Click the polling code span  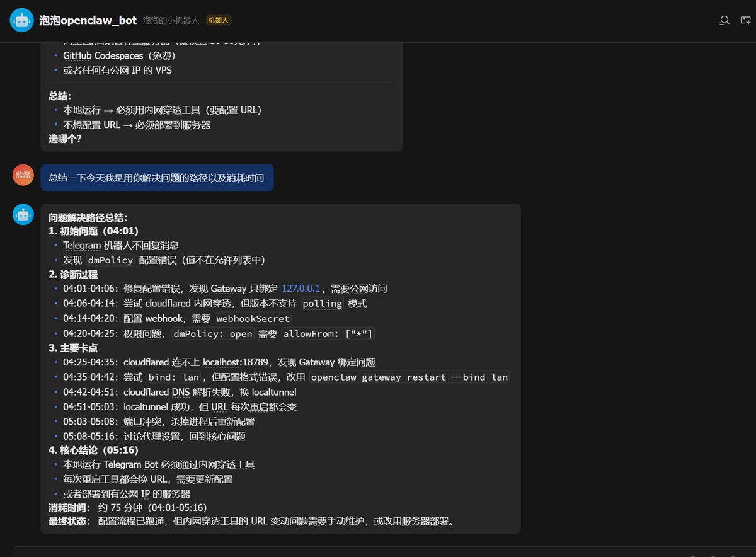click(x=322, y=304)
